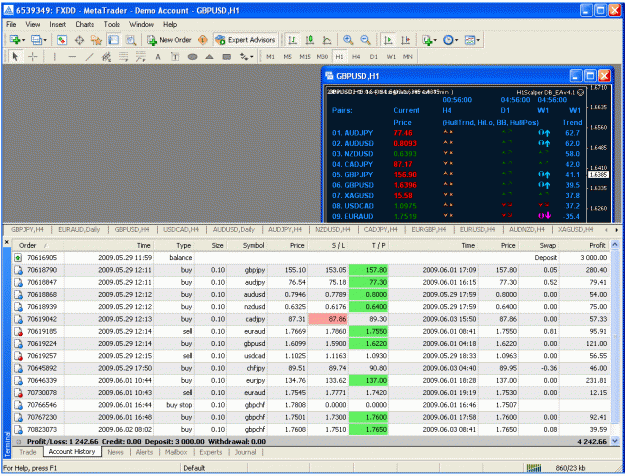The height and width of the screenshot is (476, 625).
Task: Open the Insert menu
Action: (x=57, y=24)
